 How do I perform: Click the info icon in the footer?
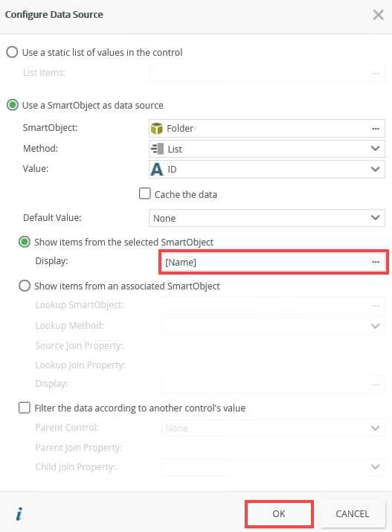tap(19, 513)
